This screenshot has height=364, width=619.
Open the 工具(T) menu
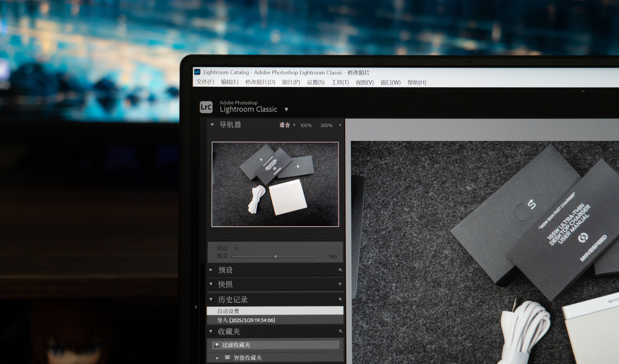(340, 82)
